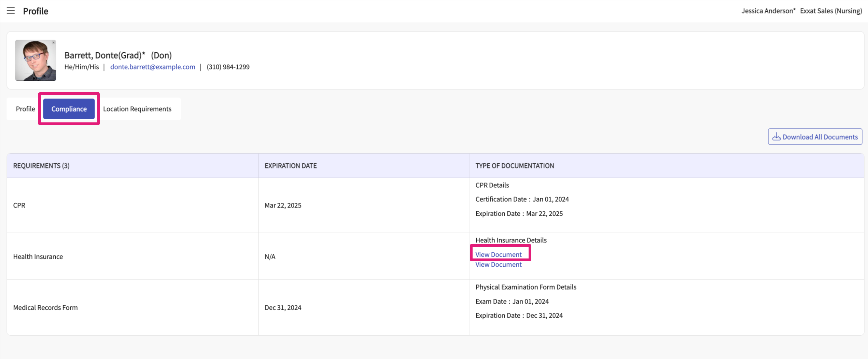Open the hamburger navigation menu
This screenshot has height=359, width=868.
[x=11, y=11]
